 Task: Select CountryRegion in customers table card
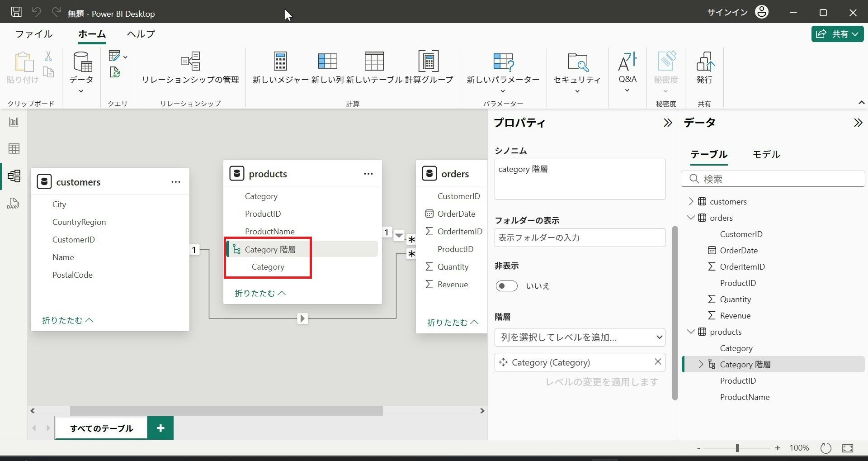pos(79,222)
